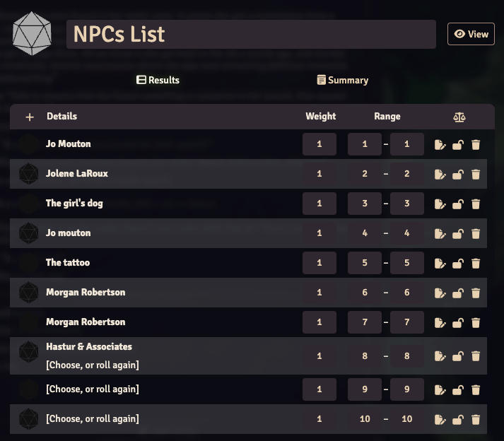This screenshot has height=441, width=504.
Task: Toggle the lock on Jolene LaRoux result
Action: point(458,175)
